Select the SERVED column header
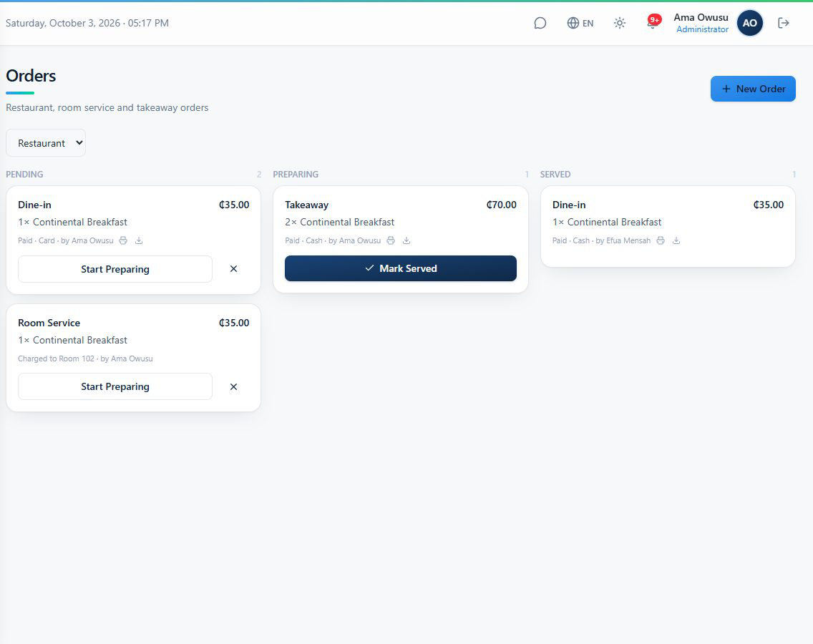 tap(555, 174)
